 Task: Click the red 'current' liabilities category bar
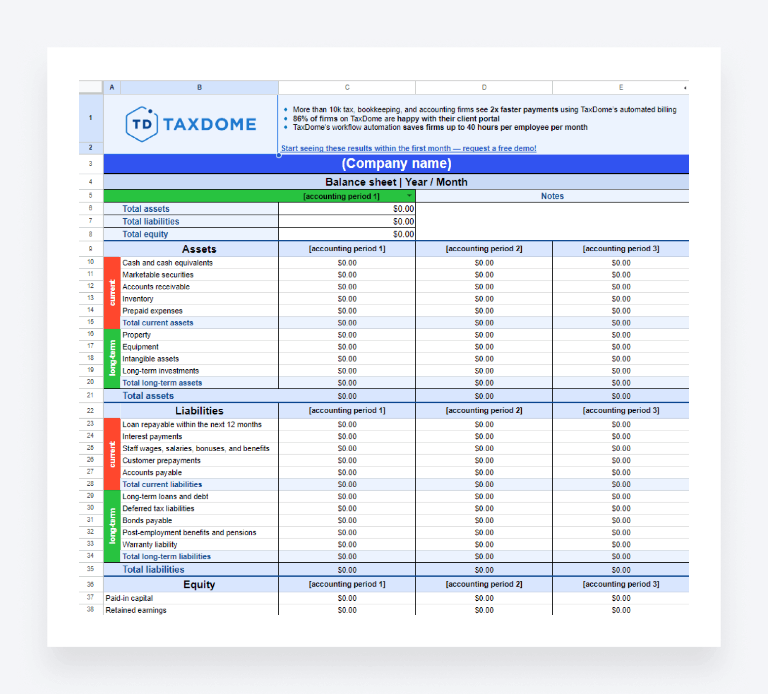click(112, 454)
